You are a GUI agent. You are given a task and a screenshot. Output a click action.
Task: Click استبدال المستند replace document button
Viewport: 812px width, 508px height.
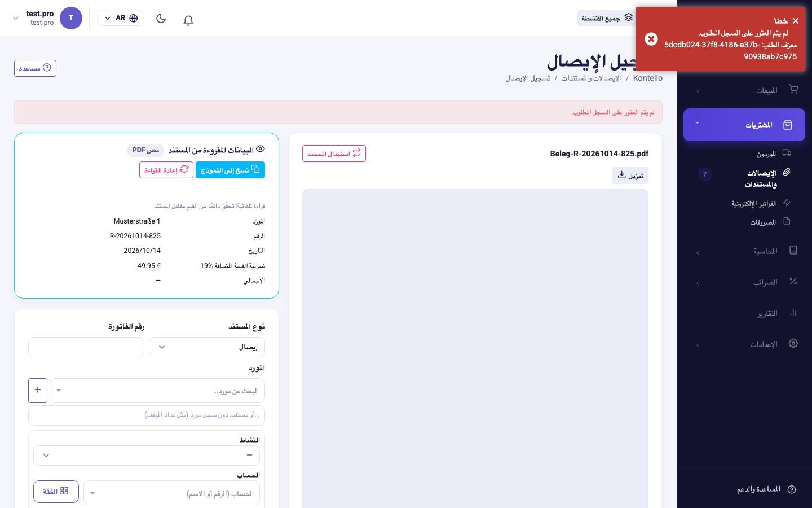(x=334, y=154)
